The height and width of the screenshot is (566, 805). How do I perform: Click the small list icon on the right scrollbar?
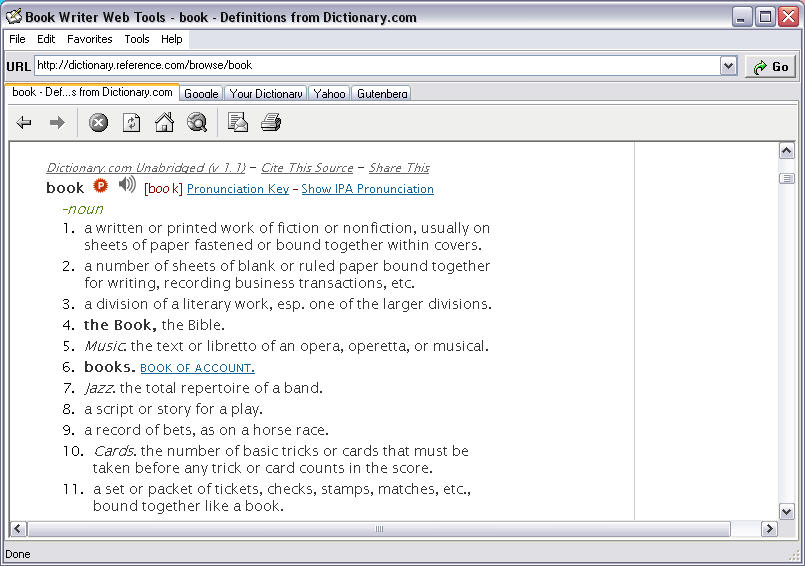(x=787, y=179)
